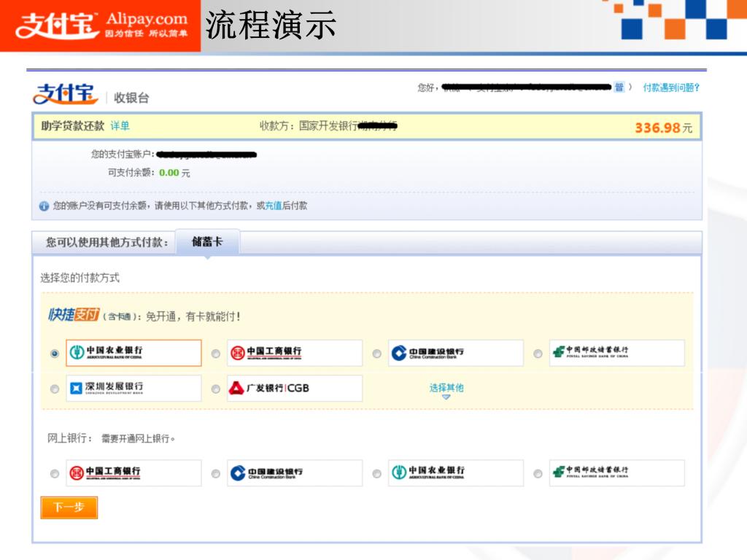Select the Guangfa Bank radio button

click(x=216, y=389)
